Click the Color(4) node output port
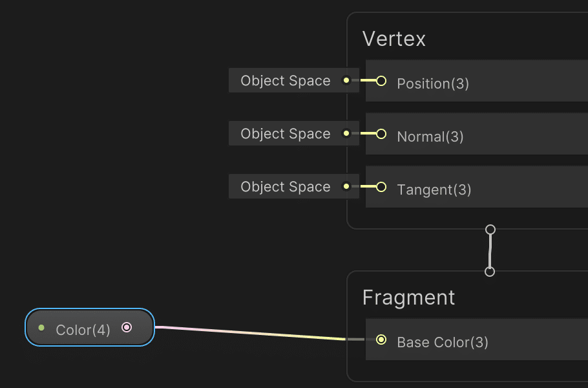Viewport: 588px width, 388px height. coord(127,327)
